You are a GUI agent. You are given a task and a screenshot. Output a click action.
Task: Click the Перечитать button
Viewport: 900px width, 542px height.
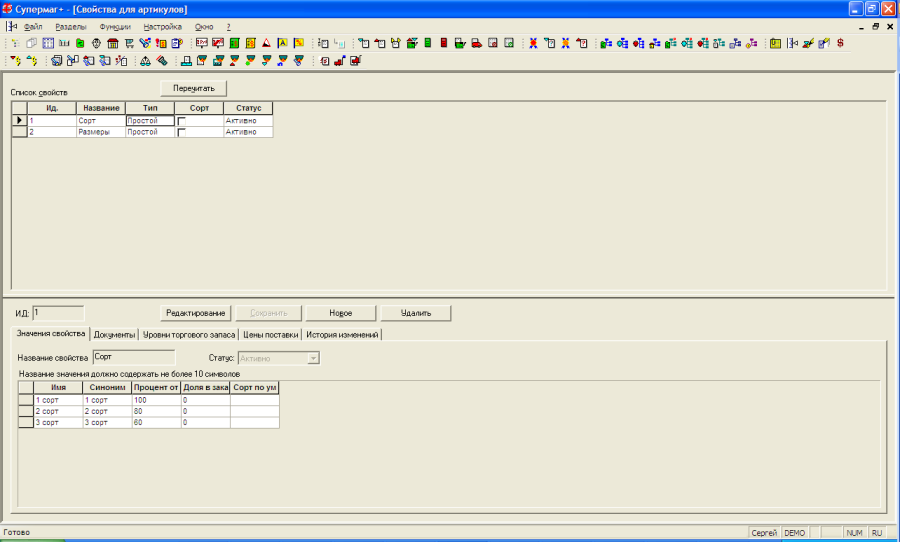coord(194,88)
